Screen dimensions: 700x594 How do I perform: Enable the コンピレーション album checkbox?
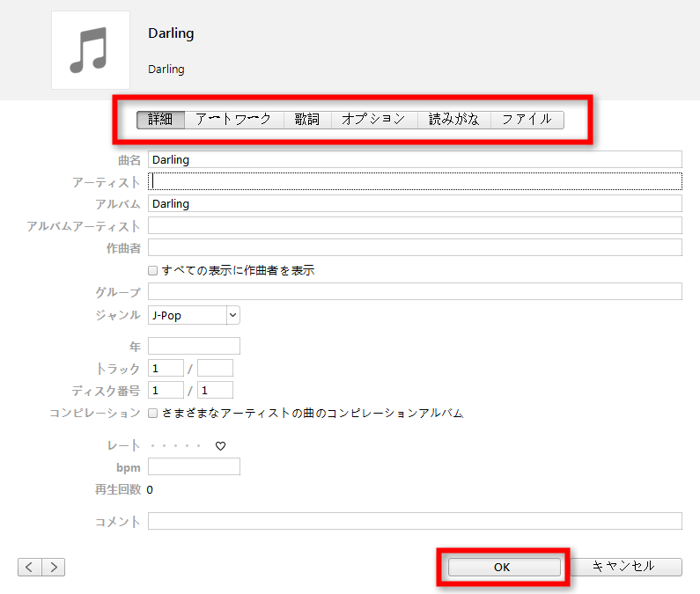152,414
